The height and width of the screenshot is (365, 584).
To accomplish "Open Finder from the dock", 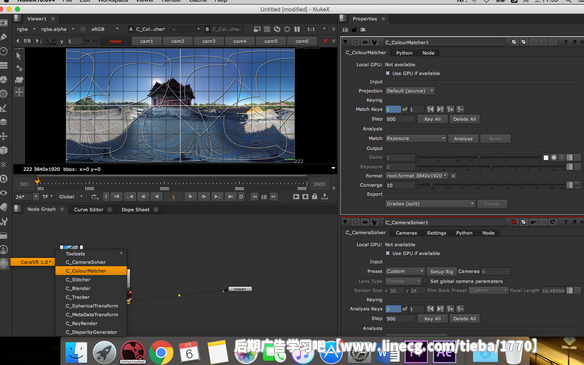I will [x=76, y=352].
